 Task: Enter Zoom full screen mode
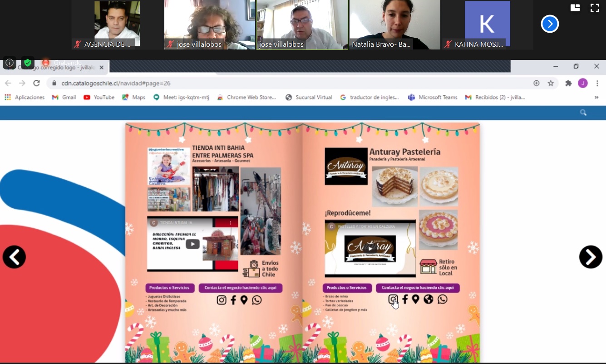(x=594, y=8)
